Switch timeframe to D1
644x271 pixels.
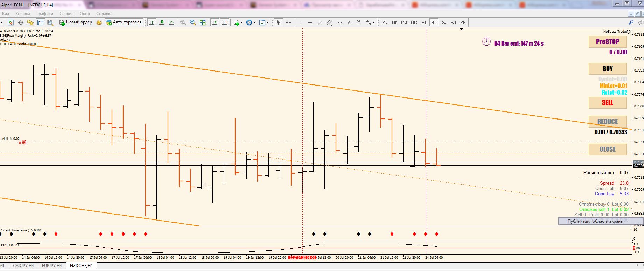pos(443,22)
